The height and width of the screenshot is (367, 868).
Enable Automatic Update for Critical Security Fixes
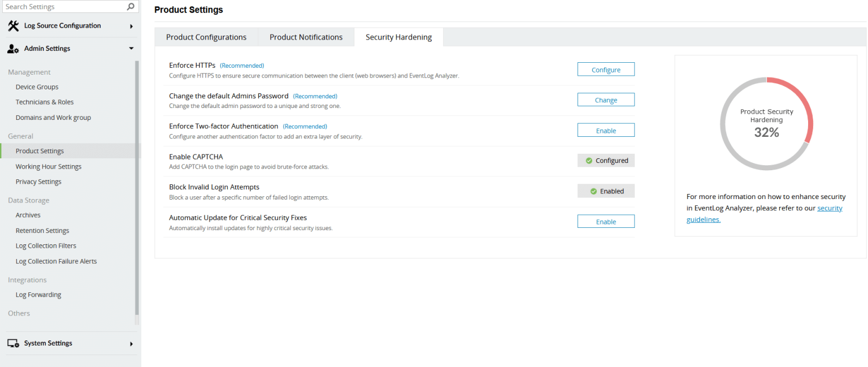coord(606,222)
